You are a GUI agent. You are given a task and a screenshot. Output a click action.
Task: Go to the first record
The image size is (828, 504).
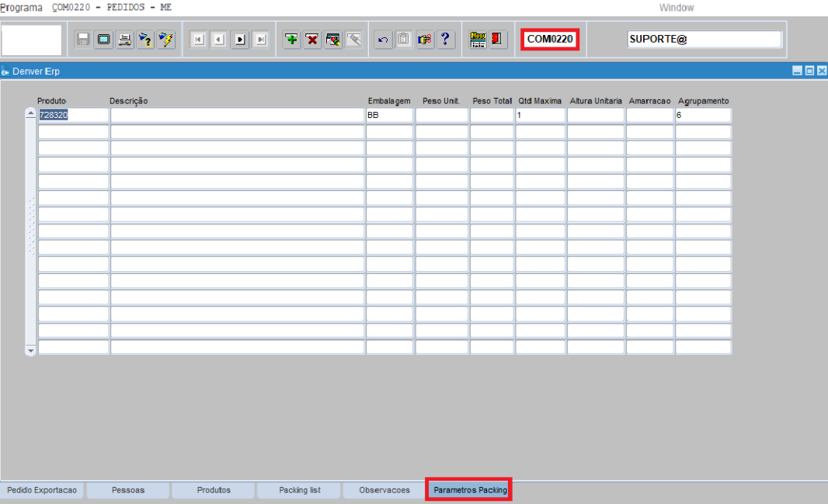click(199, 39)
